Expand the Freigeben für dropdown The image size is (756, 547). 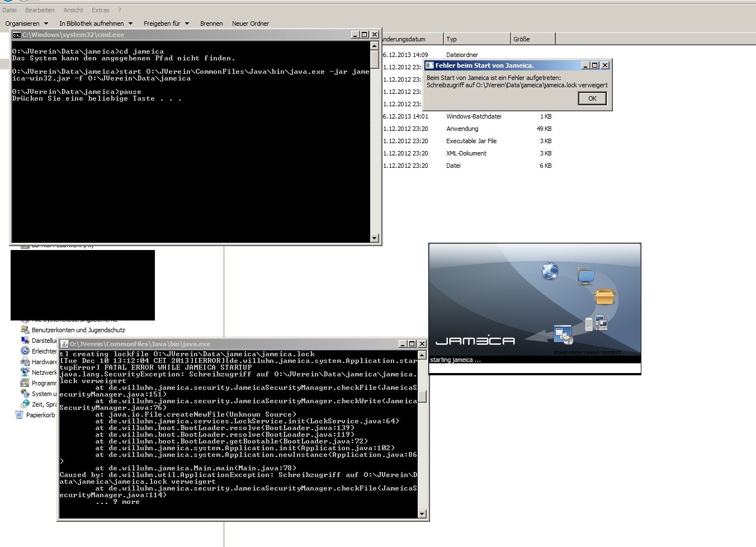coord(166,23)
